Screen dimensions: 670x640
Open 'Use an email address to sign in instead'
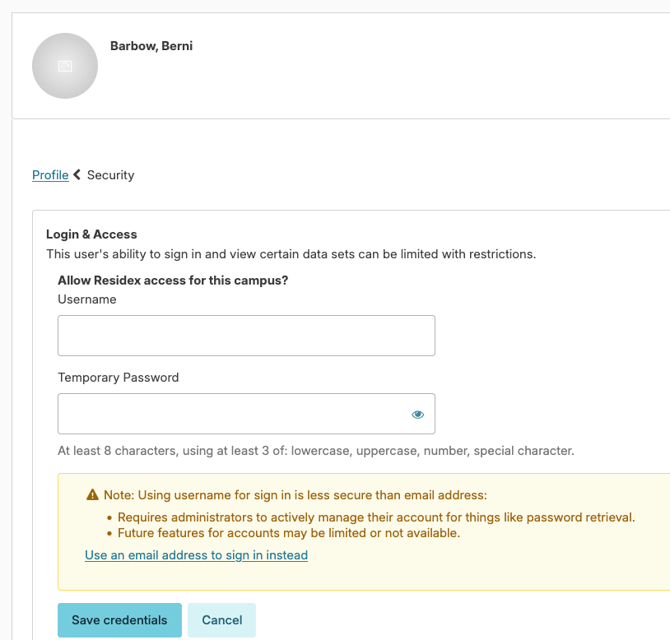coord(196,555)
